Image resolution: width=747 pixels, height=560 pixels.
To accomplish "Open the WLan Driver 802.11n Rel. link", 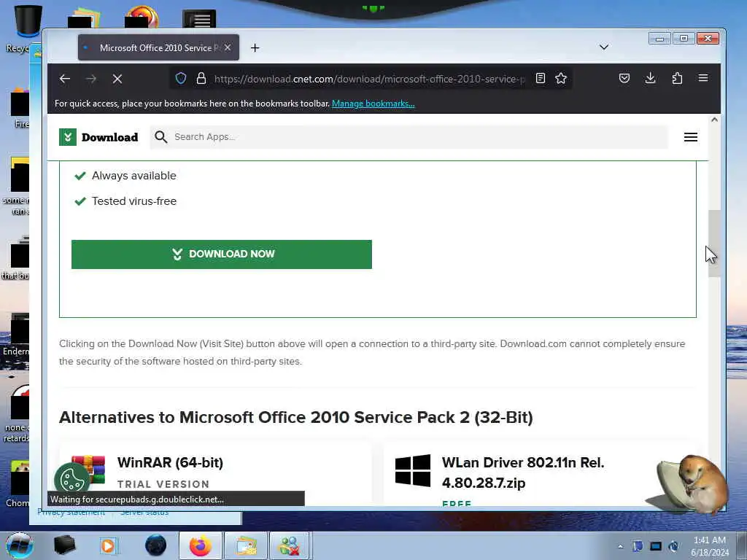I will tap(522, 472).
